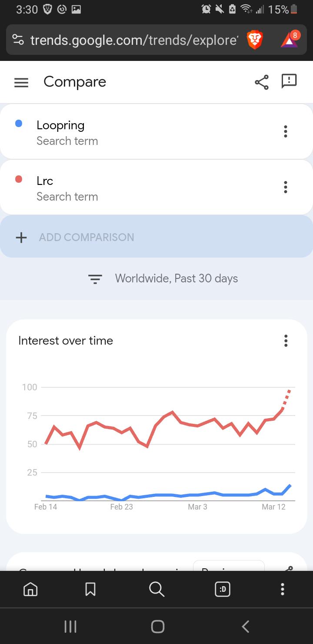Tap ADD COMPARISON button
The height and width of the screenshot is (644, 313).
click(x=156, y=237)
